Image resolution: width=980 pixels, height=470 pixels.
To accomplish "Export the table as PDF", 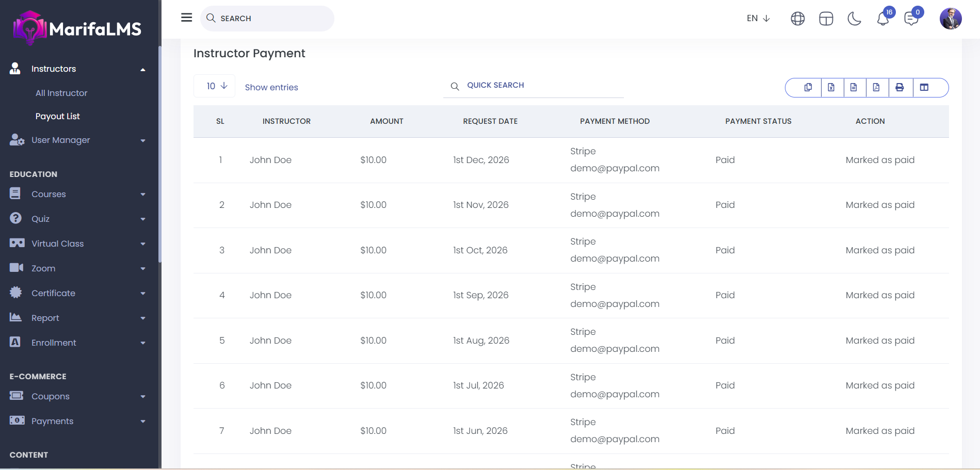I will pyautogui.click(x=876, y=88).
